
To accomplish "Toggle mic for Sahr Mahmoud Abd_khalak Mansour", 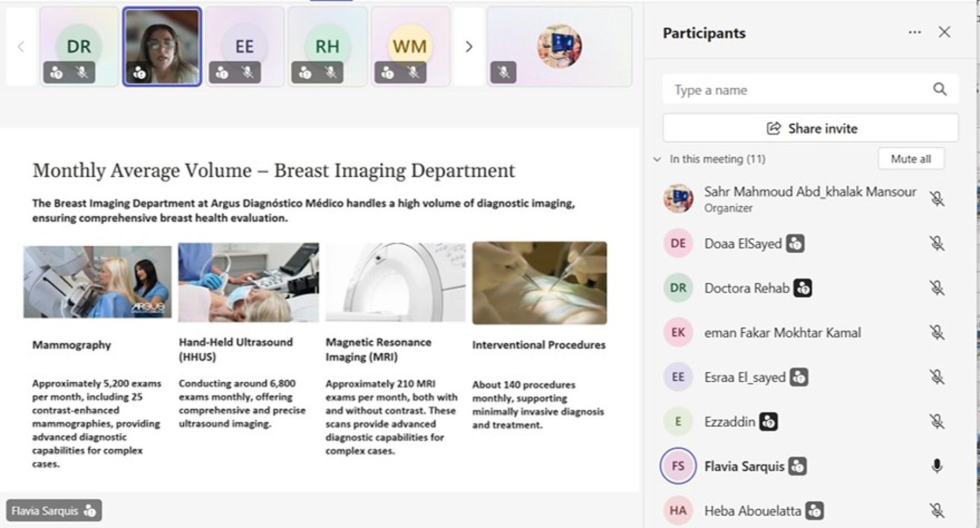I will 937,199.
